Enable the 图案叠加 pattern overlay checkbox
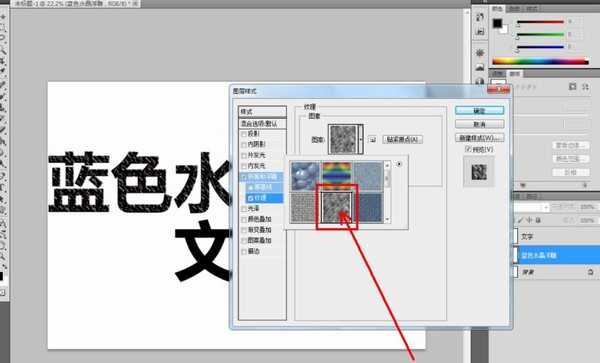The width and height of the screenshot is (600, 363). tap(244, 241)
